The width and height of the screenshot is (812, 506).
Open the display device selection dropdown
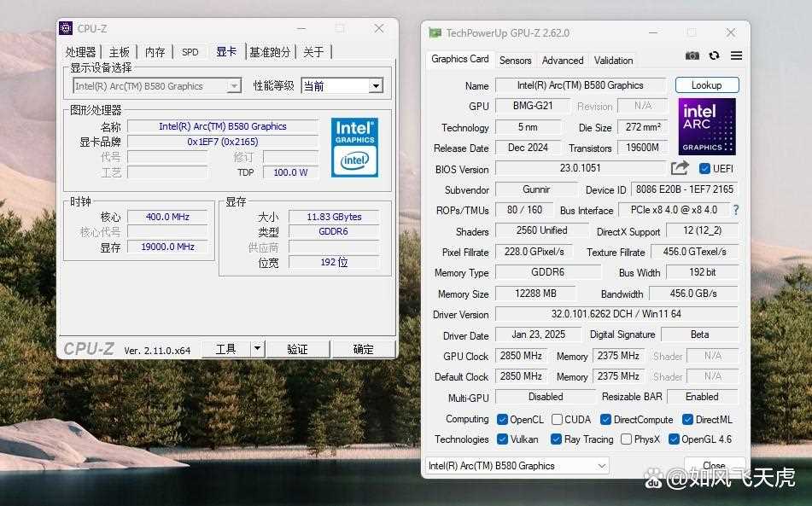point(234,85)
